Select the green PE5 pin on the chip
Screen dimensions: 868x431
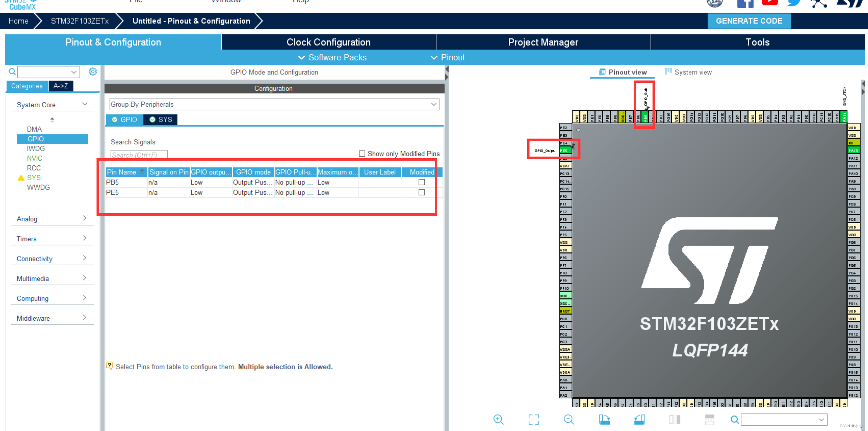[566, 151]
